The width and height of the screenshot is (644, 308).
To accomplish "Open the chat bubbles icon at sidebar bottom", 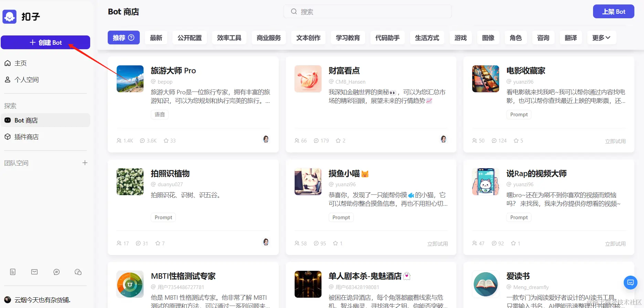I will click(78, 272).
